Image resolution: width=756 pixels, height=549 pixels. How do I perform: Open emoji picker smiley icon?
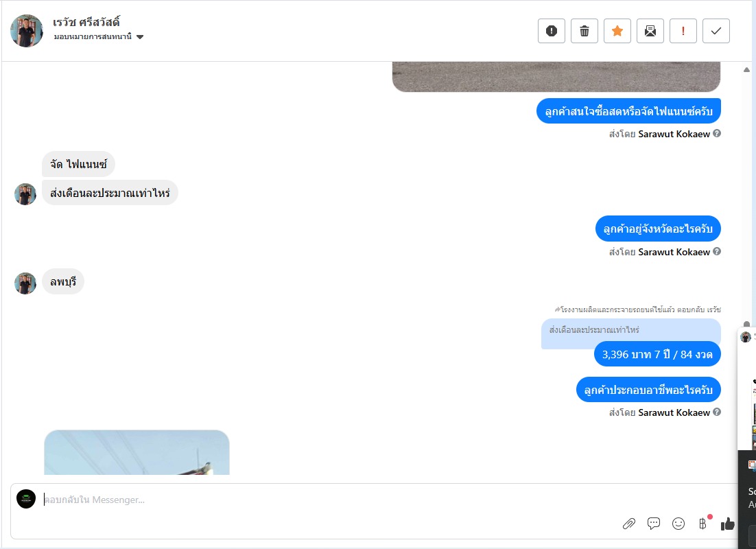[678, 524]
